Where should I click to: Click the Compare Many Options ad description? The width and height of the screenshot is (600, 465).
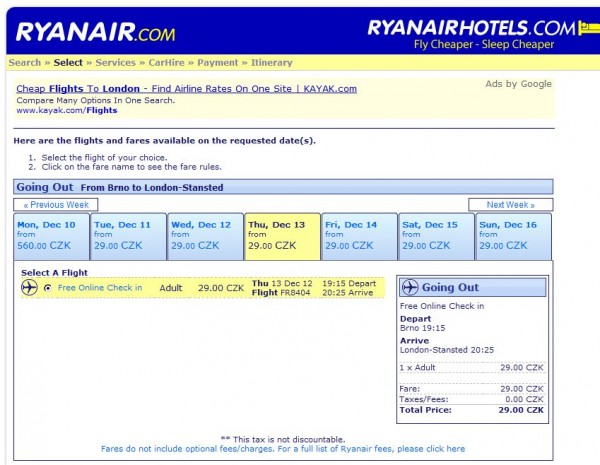coord(96,100)
